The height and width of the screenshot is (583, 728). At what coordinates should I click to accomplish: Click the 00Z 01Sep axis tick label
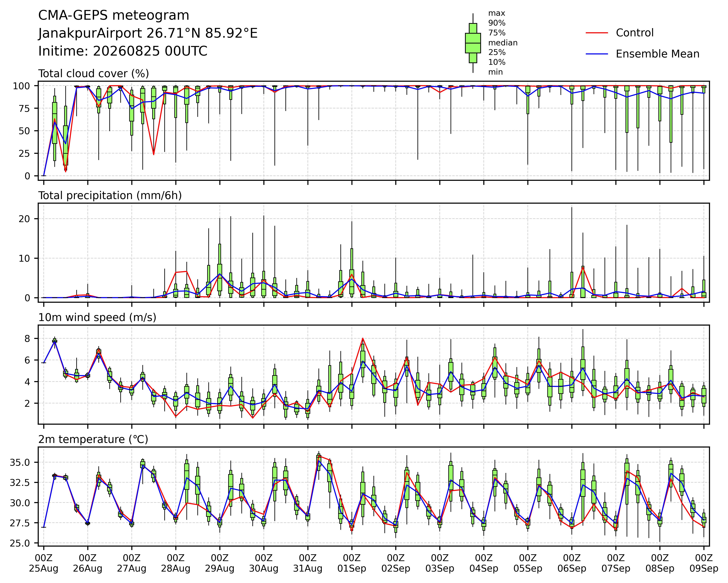pos(352,563)
